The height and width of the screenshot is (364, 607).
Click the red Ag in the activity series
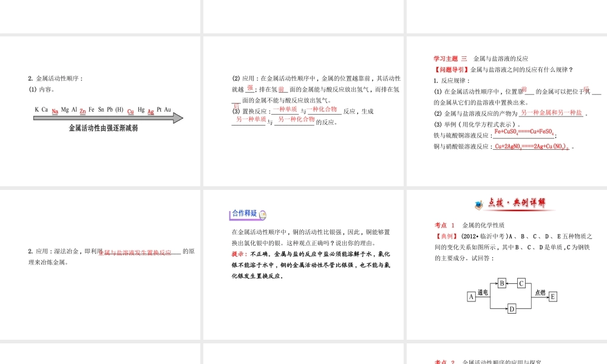click(151, 112)
